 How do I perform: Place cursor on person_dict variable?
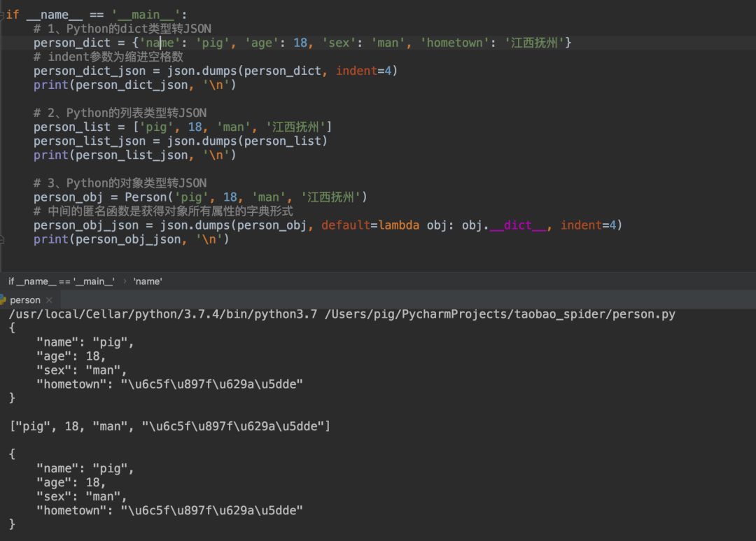[x=63, y=43]
